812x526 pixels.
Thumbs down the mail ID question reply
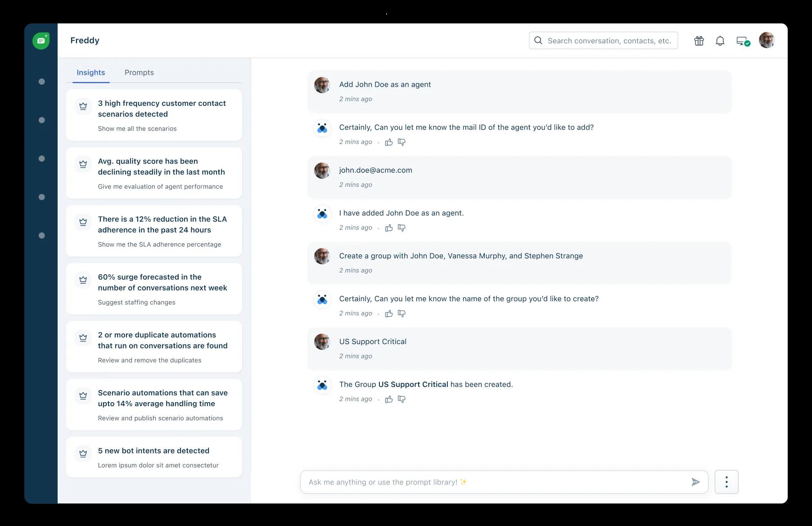pyautogui.click(x=401, y=142)
